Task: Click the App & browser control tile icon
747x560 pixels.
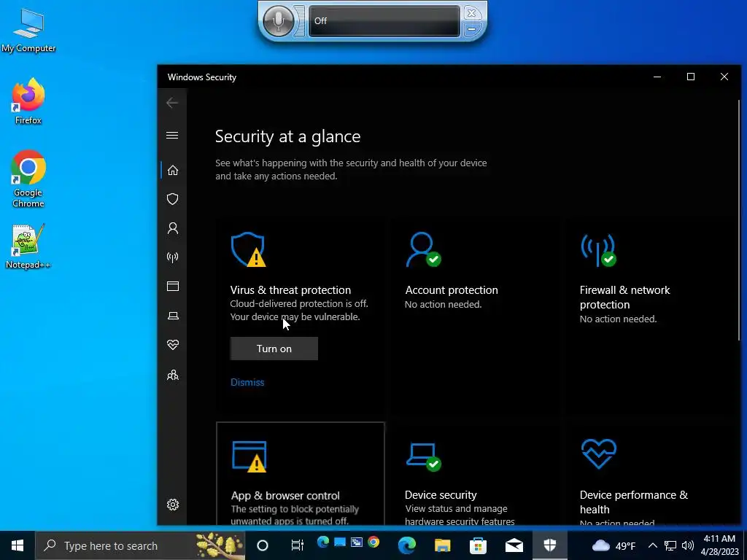Action: (249, 456)
